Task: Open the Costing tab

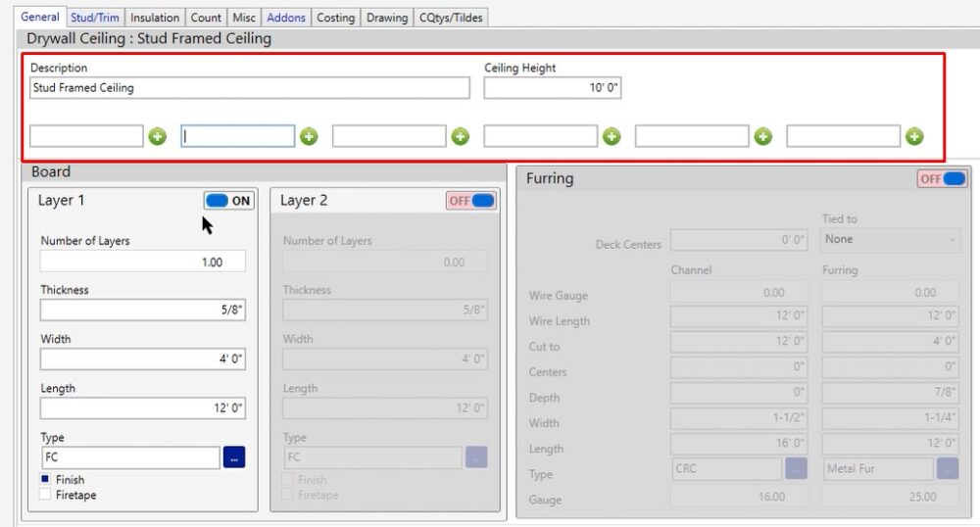Action: (335, 18)
